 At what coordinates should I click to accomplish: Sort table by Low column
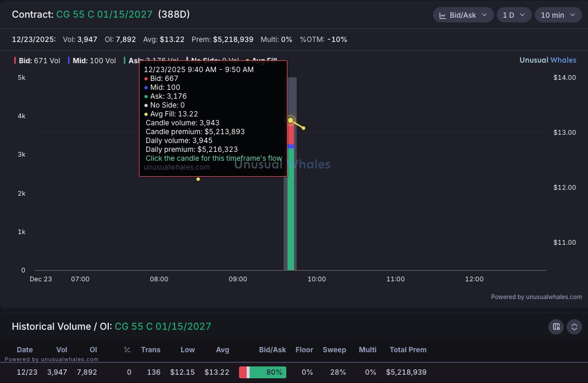pos(188,350)
